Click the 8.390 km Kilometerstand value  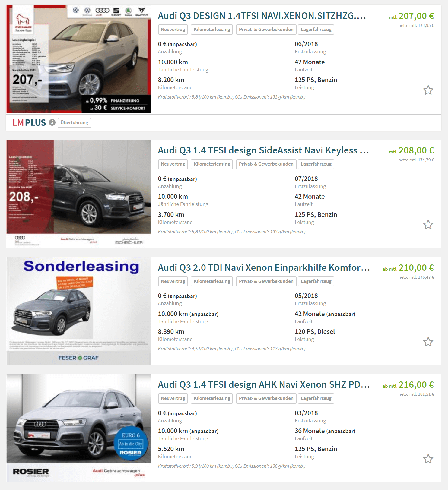tap(171, 332)
